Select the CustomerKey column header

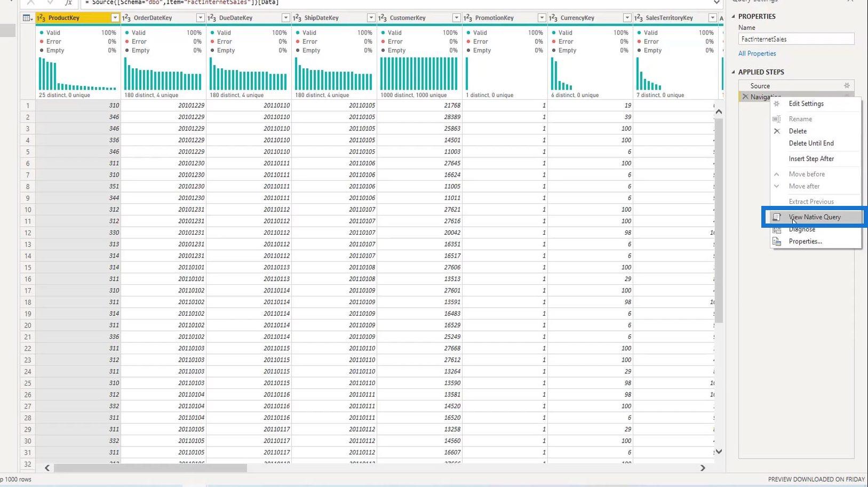point(408,18)
